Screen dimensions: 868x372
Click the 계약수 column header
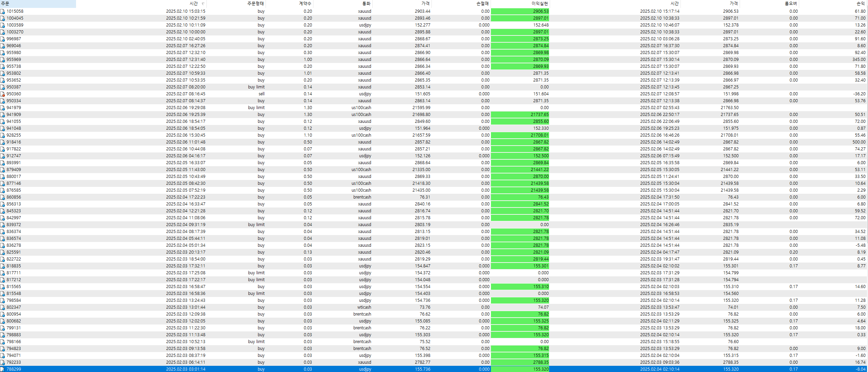(x=305, y=4)
